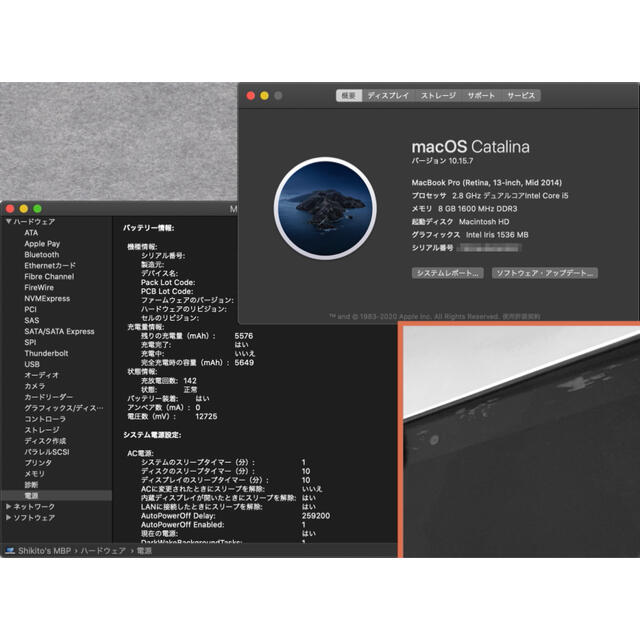Minimize the About This Mac window
The height and width of the screenshot is (640, 640).
pos(264,96)
